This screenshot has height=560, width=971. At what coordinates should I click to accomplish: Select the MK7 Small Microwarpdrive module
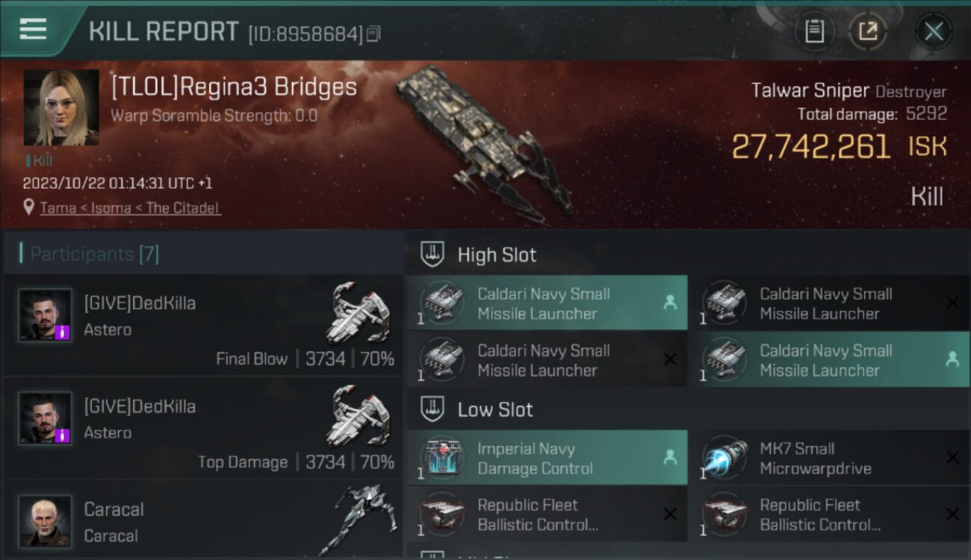830,458
